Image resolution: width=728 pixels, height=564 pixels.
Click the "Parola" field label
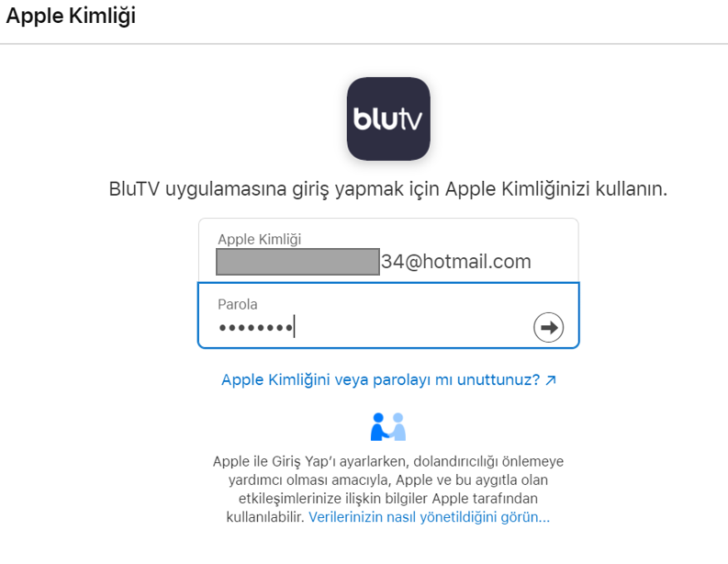click(237, 304)
